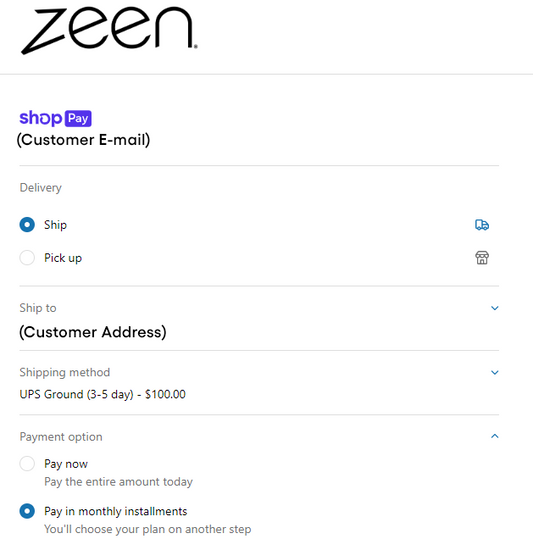
Task: Click the Pick up label text
Action: pos(63,258)
